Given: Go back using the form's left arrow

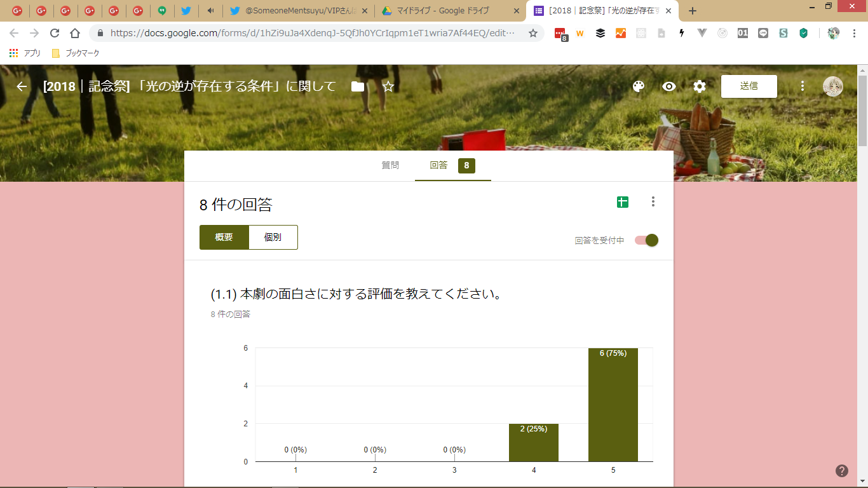Looking at the screenshot, I should coord(22,86).
